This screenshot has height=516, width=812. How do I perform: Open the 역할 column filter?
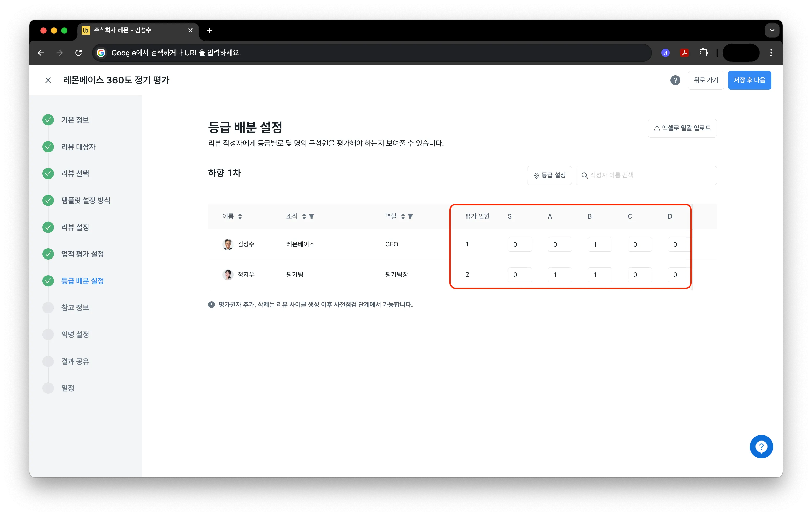pyautogui.click(x=410, y=216)
